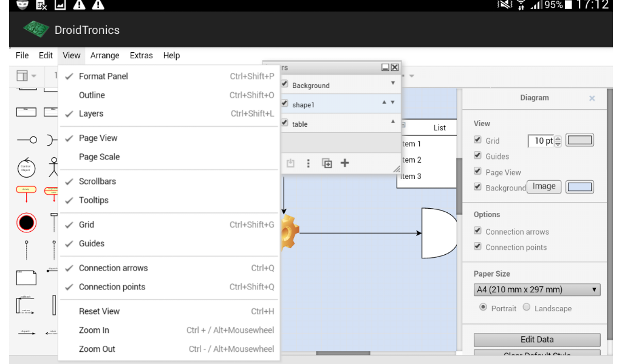The image size is (622, 364).
Task: Open the grid color swatch picker
Action: pyautogui.click(x=579, y=140)
